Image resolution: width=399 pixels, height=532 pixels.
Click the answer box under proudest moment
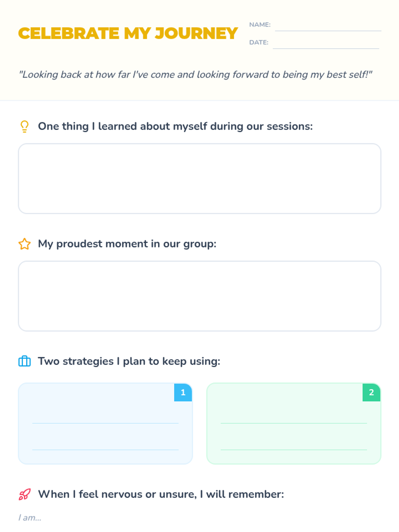click(199, 296)
